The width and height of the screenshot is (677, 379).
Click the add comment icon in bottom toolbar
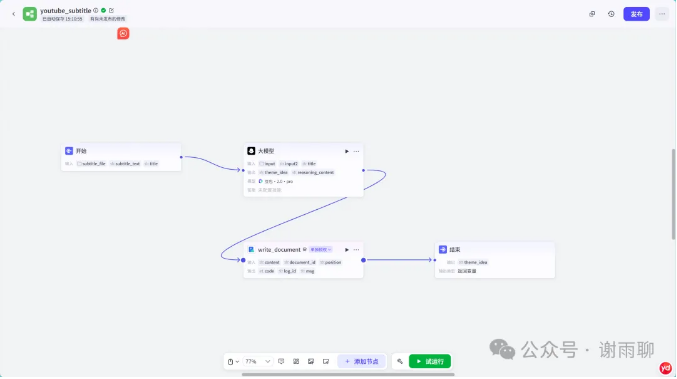click(x=281, y=361)
